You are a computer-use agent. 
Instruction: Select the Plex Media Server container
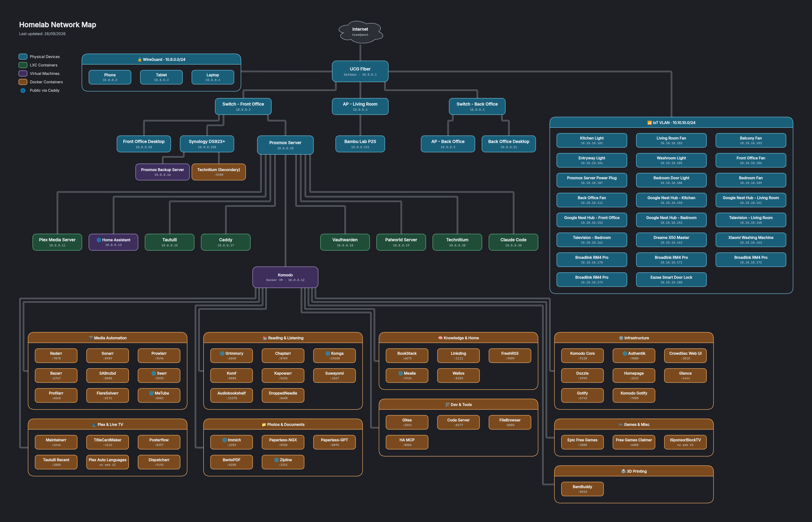point(57,242)
